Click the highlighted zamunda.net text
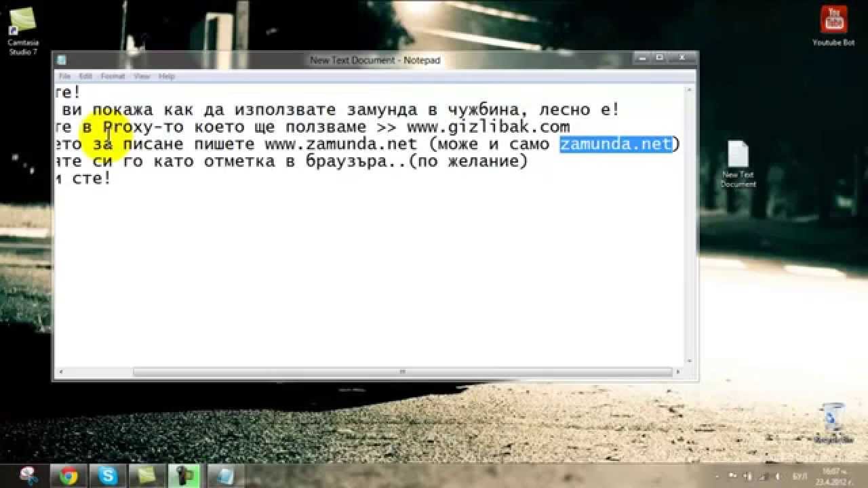 (x=616, y=144)
